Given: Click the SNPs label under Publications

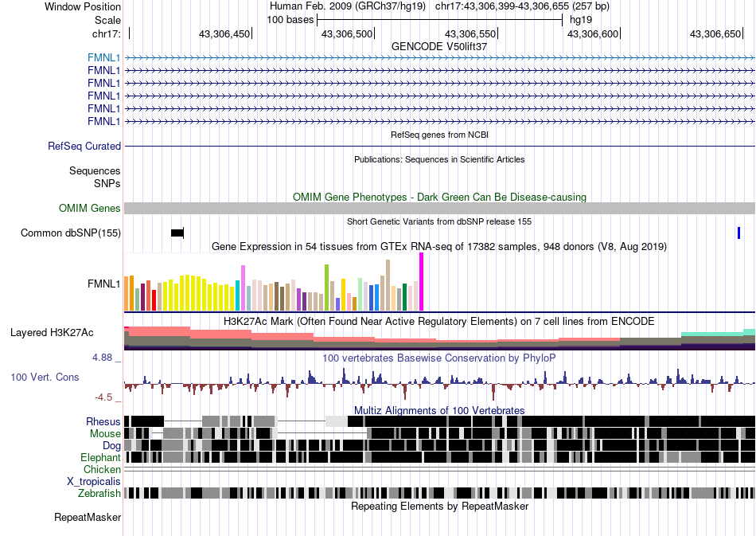Looking at the screenshot, I should 107,183.
